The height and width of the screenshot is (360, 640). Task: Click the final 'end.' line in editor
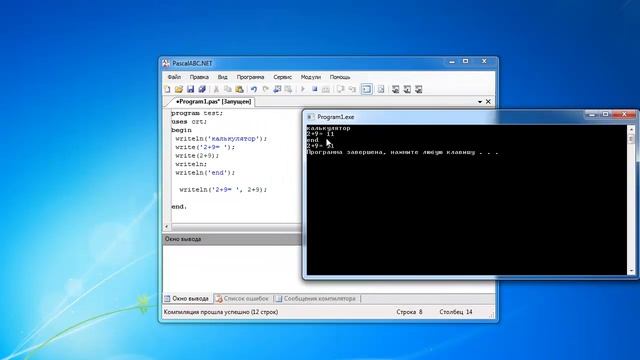pos(179,207)
